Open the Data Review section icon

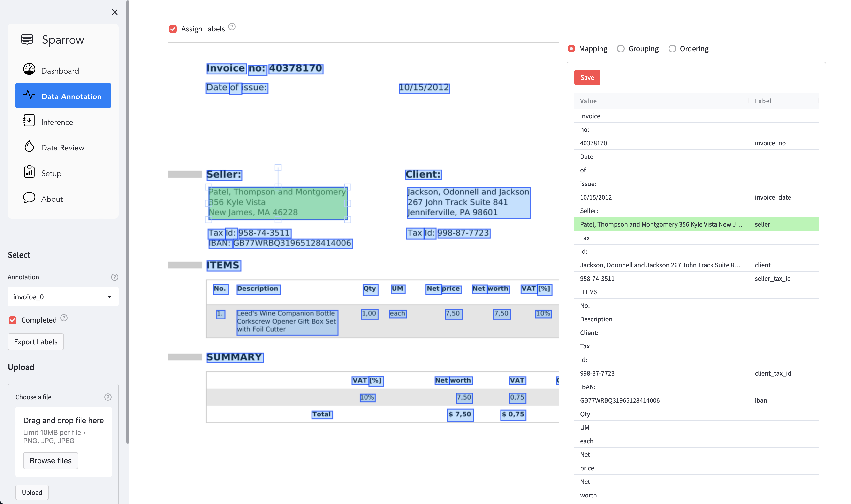(x=28, y=147)
